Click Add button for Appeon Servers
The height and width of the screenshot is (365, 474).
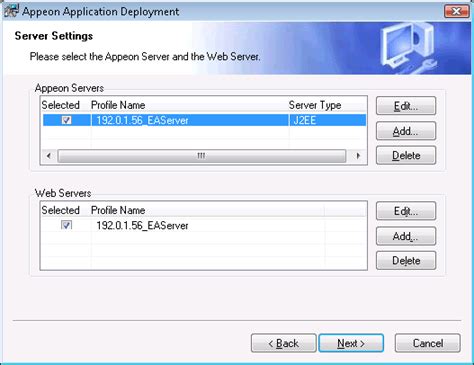[x=406, y=131]
